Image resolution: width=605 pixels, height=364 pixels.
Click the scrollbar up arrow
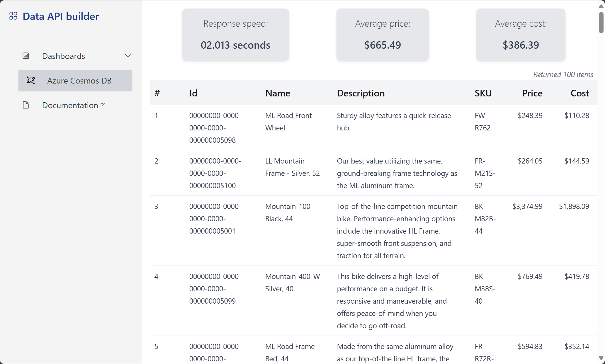(601, 6)
